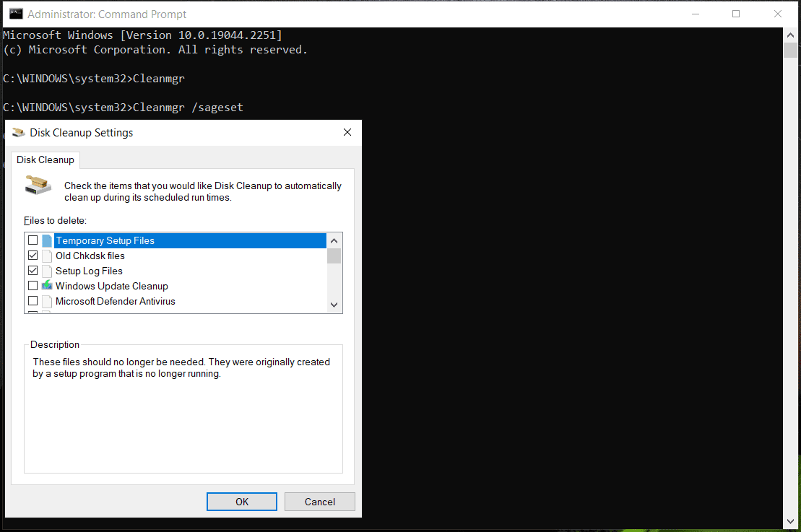
Task: Select the Old Chkdsk files entry
Action: [x=90, y=256]
